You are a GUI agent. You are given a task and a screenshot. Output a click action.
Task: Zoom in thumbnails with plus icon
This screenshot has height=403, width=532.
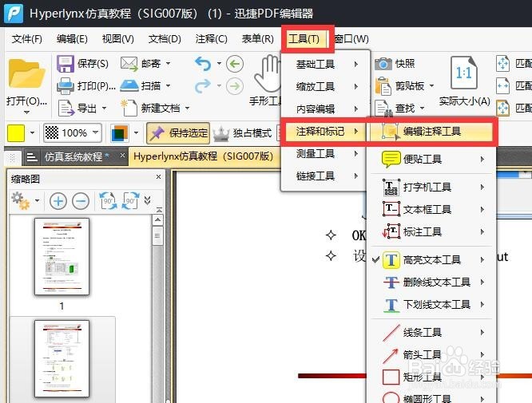(x=58, y=201)
